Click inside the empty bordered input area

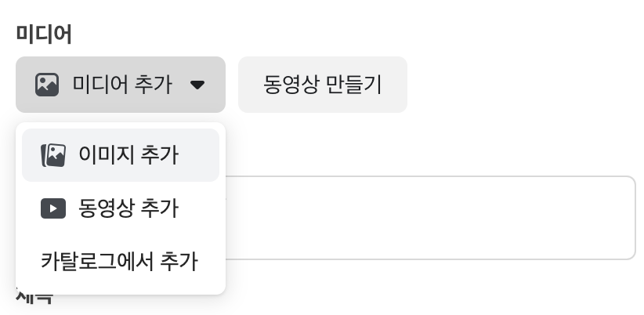[430, 218]
